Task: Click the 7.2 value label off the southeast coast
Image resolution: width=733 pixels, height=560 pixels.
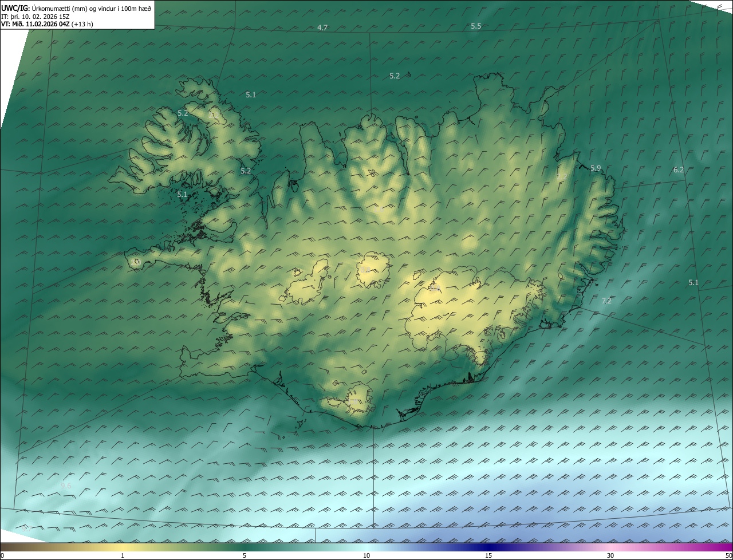Action: [606, 301]
